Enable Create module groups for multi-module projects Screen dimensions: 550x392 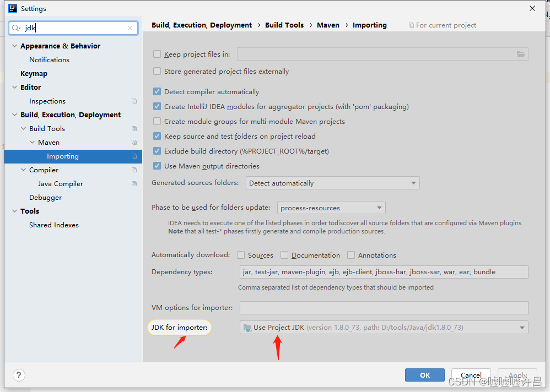click(157, 121)
